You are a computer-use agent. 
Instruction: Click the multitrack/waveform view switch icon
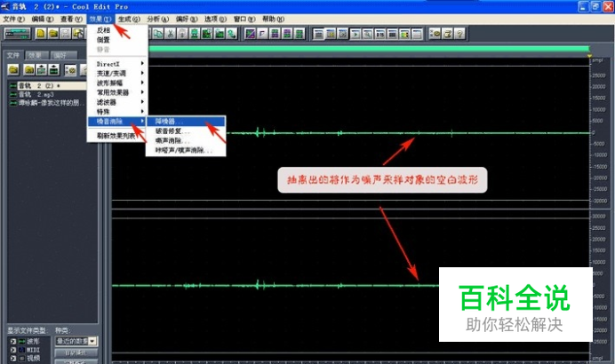[17, 34]
